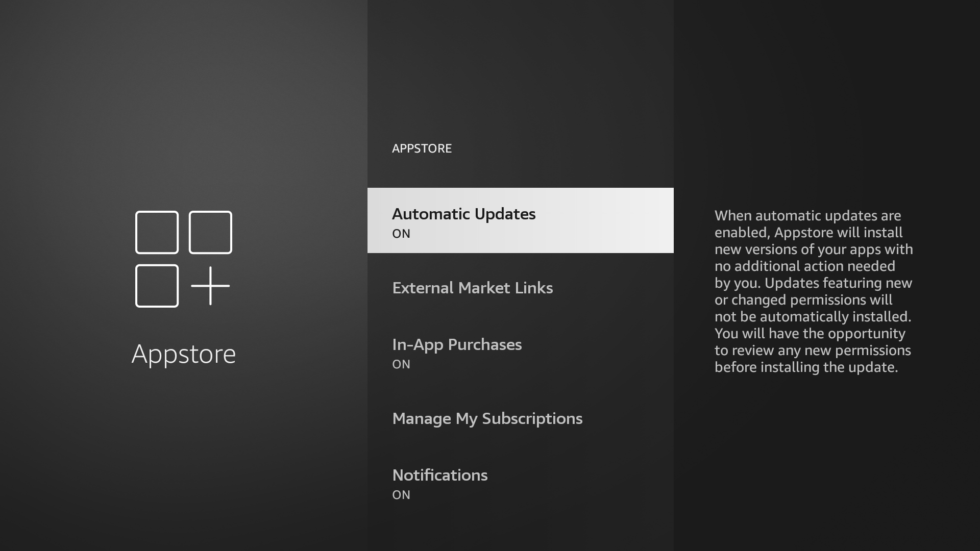
Task: Click the plus sign in Appstore icon
Action: 210,286
